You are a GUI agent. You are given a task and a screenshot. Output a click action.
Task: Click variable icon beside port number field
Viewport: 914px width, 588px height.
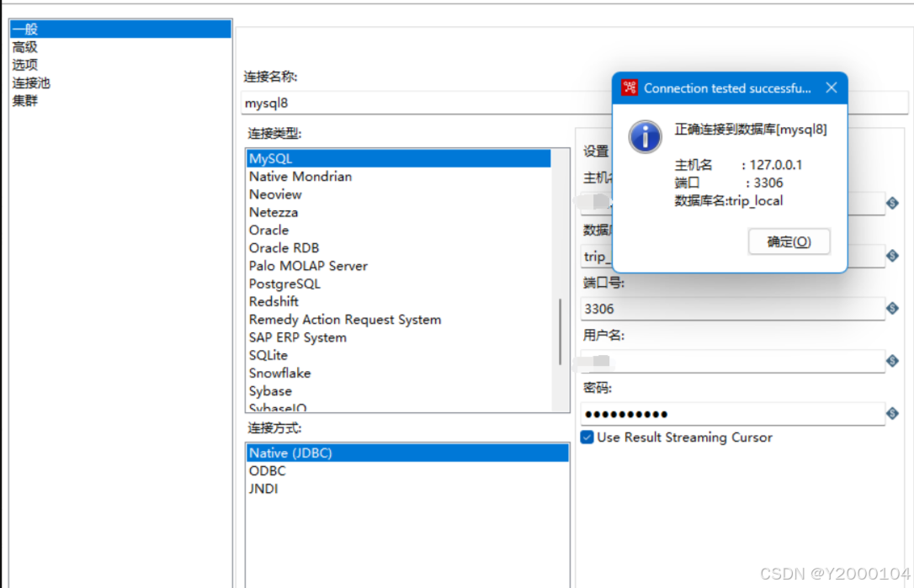892,308
